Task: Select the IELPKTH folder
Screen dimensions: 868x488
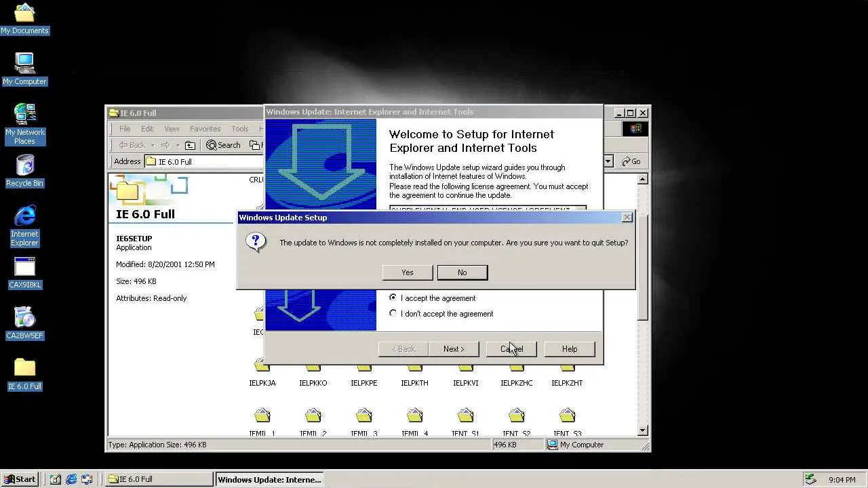Action: point(414,374)
